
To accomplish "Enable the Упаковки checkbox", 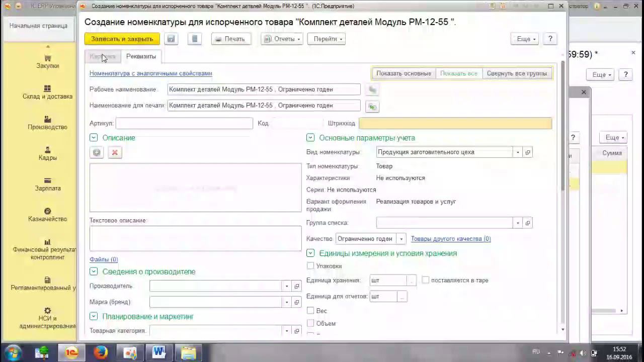I will (310, 265).
